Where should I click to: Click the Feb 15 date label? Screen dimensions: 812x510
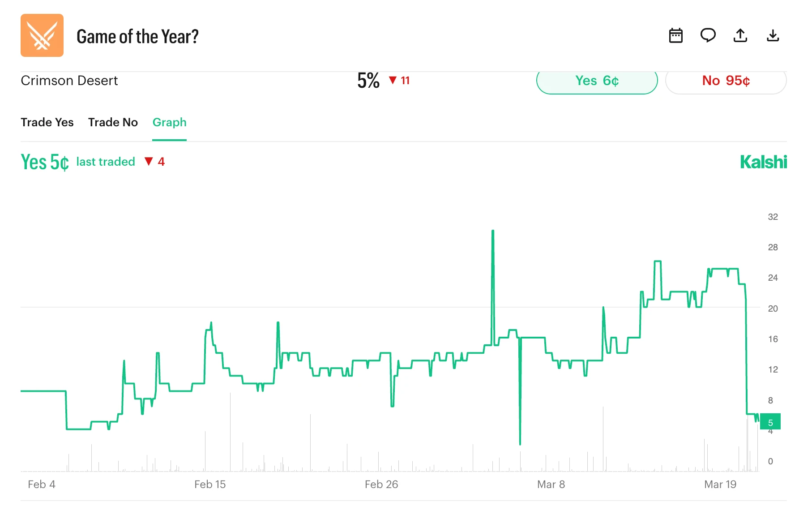click(210, 484)
